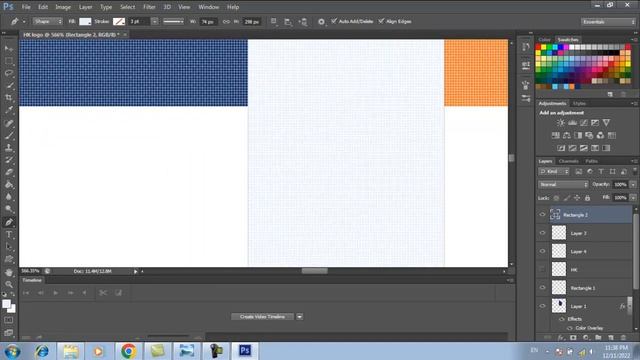Open the Filter menu
The width and height of the screenshot is (640, 360).
click(149, 7)
